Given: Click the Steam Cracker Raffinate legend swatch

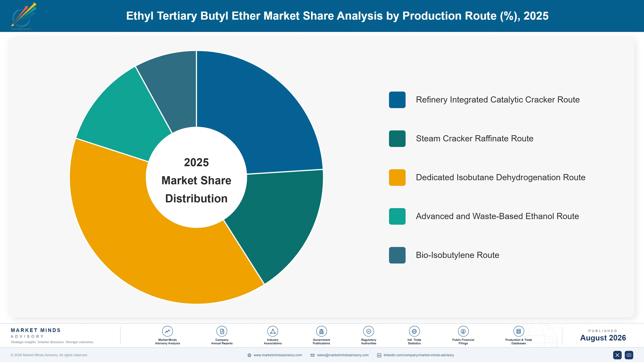Looking at the screenshot, I should click(397, 138).
